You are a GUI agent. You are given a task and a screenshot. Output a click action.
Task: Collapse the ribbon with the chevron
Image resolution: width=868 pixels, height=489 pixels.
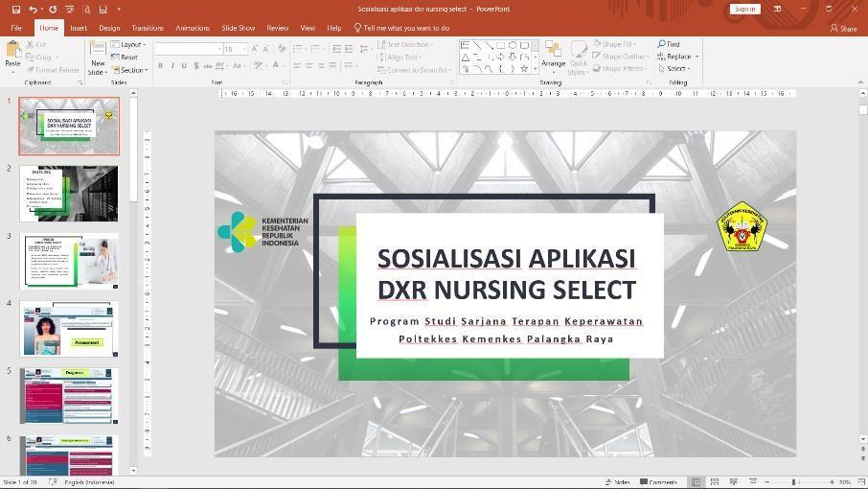[x=860, y=81]
